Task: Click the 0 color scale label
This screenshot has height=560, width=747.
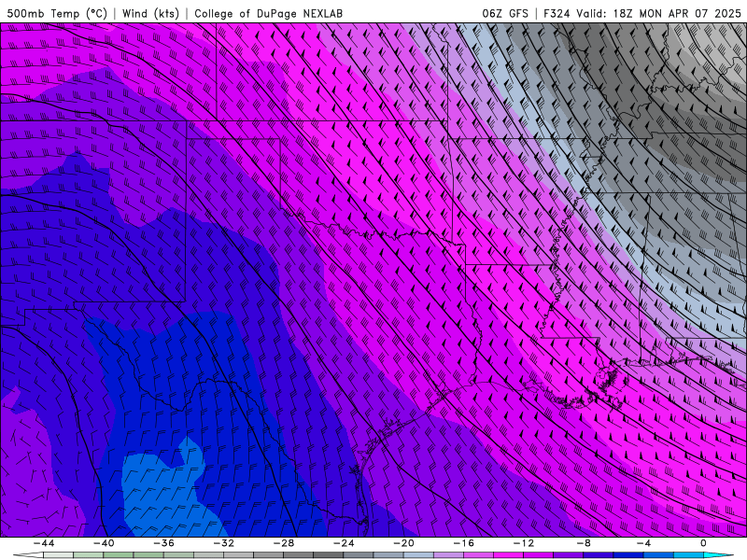Action: point(703,543)
